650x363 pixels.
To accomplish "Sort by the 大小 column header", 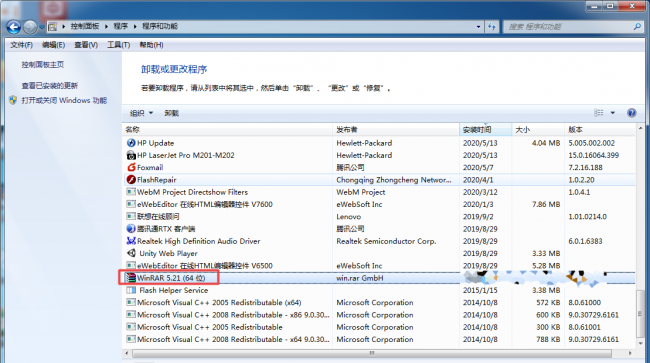I will tap(538, 130).
